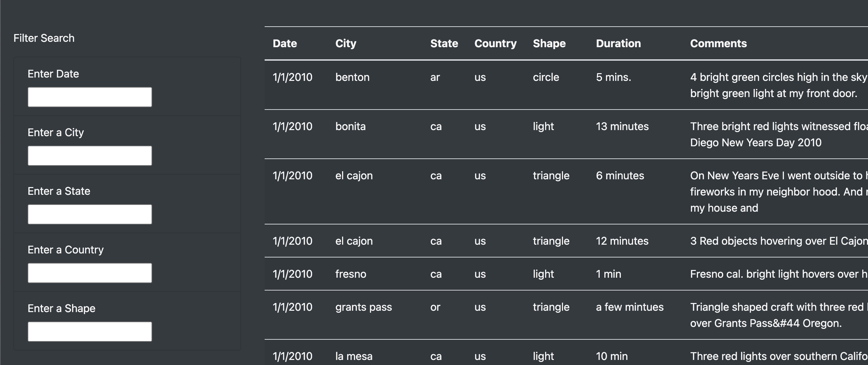
Task: Click the Date column header
Action: click(x=285, y=43)
